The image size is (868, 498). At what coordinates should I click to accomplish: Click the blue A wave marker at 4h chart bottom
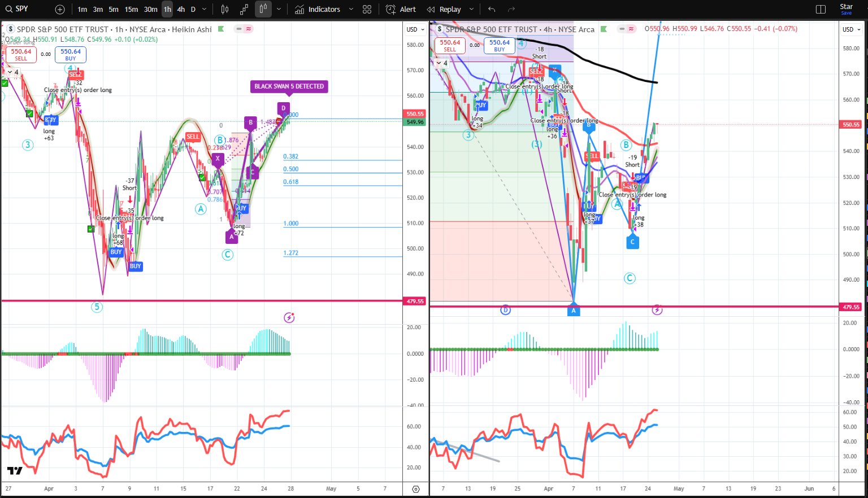(574, 309)
